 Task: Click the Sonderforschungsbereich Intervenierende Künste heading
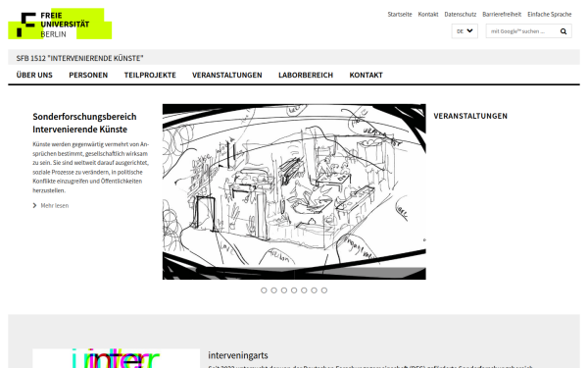84,123
